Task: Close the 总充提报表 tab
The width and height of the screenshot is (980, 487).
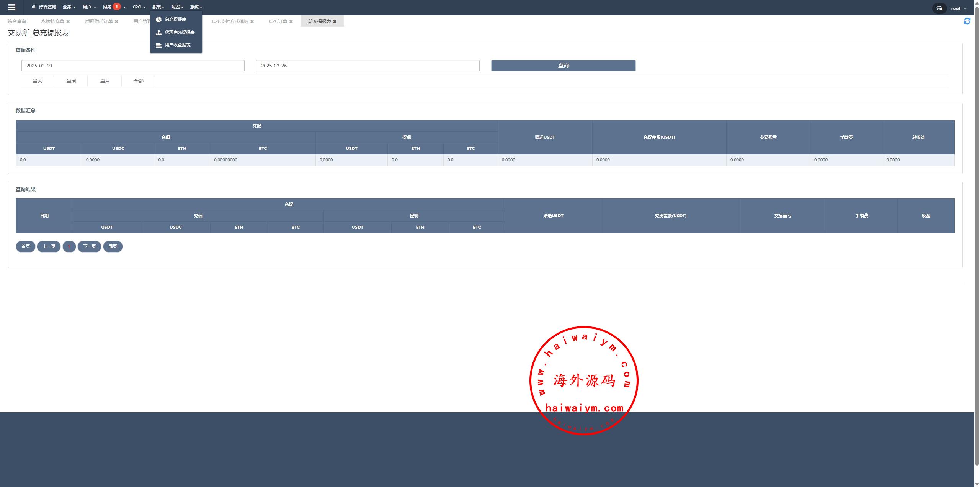Action: (x=335, y=21)
